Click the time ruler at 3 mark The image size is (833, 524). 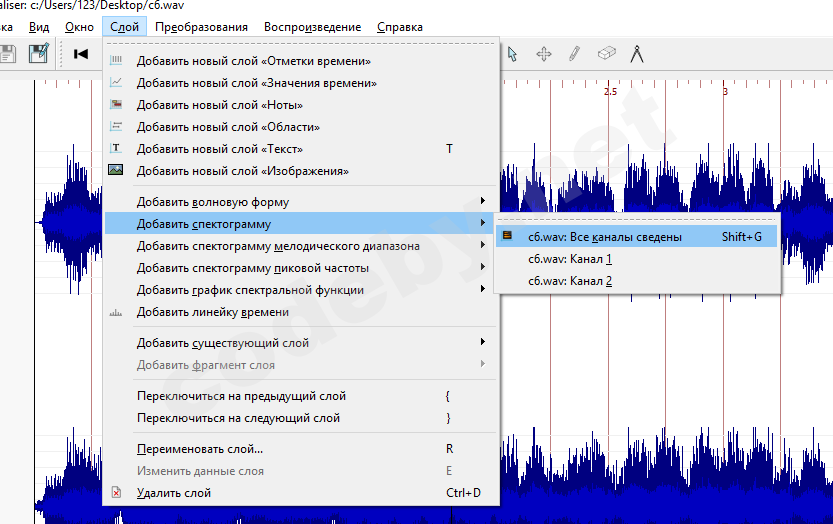tap(725, 91)
